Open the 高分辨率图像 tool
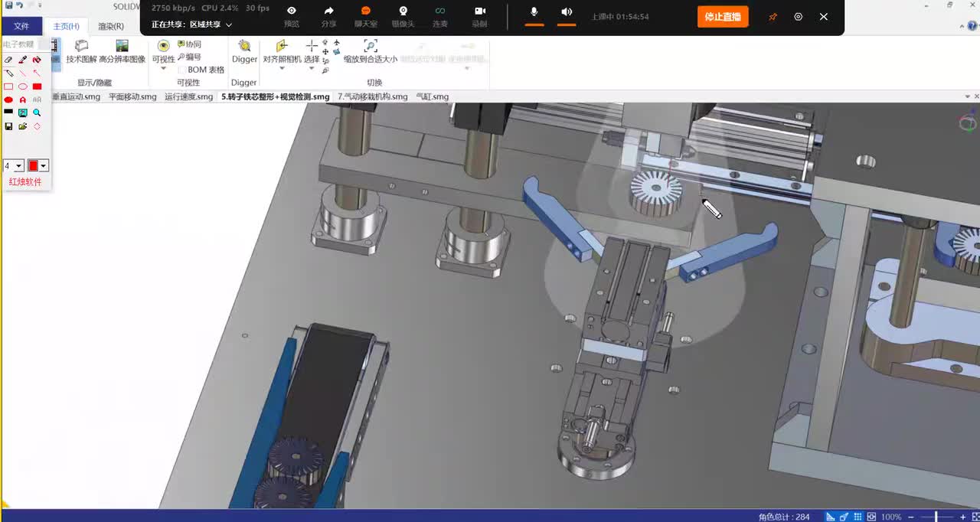This screenshot has width=980, height=522. pos(122,52)
